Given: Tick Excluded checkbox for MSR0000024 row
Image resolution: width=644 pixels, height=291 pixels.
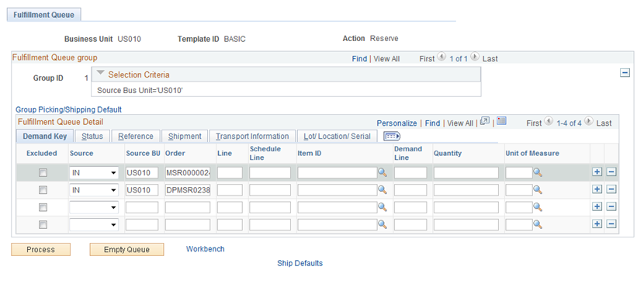Looking at the screenshot, I should click(x=43, y=173).
